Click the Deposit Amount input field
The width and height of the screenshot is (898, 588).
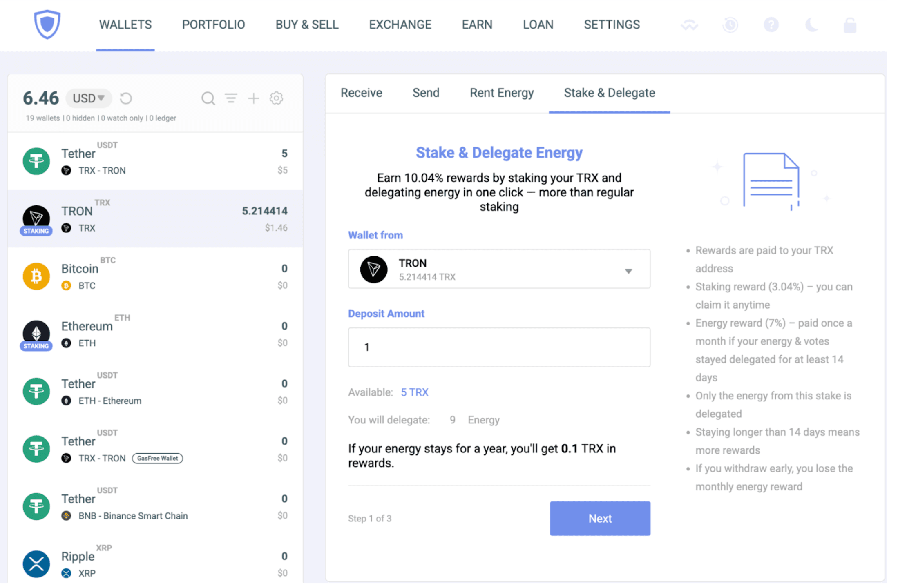[x=499, y=347]
